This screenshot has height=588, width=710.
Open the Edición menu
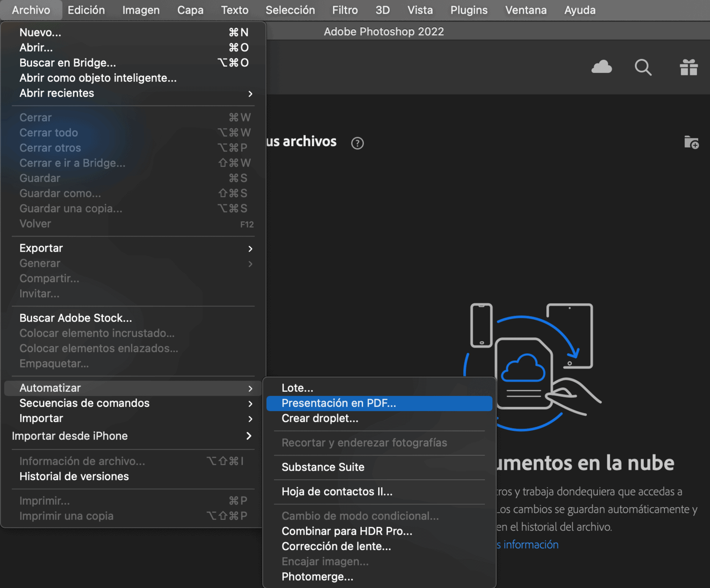click(86, 10)
